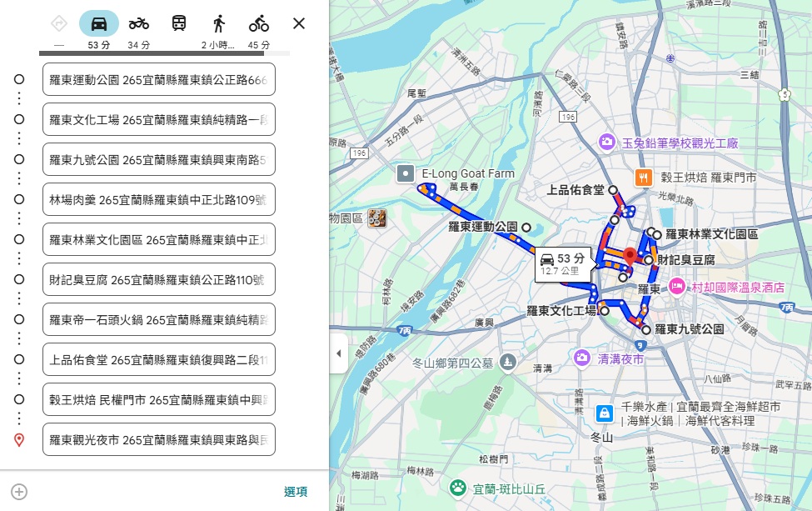Screen dimensions: 812x511
Task: Select the cycling mode bicycle icon
Action: pyautogui.click(x=258, y=23)
